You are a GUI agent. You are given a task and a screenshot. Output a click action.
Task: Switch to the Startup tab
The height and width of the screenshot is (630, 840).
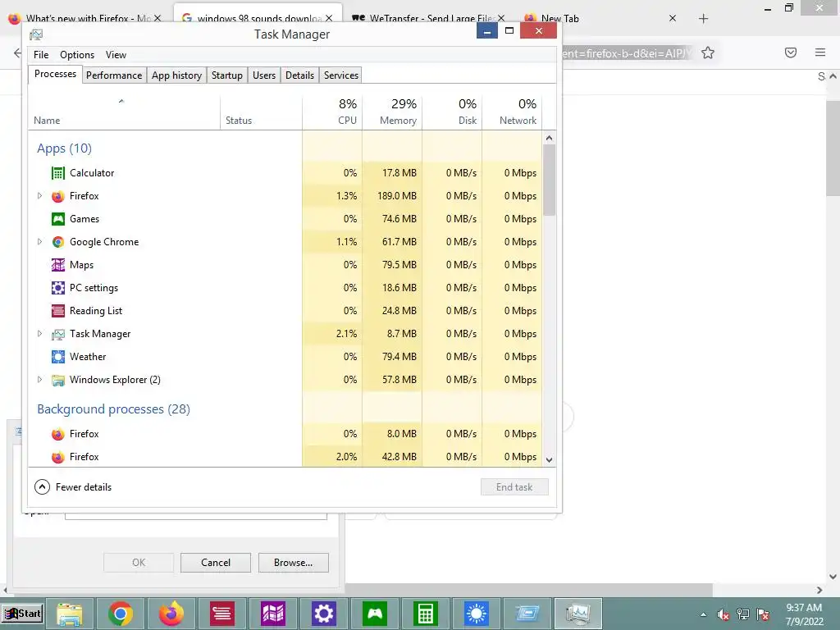pos(227,75)
